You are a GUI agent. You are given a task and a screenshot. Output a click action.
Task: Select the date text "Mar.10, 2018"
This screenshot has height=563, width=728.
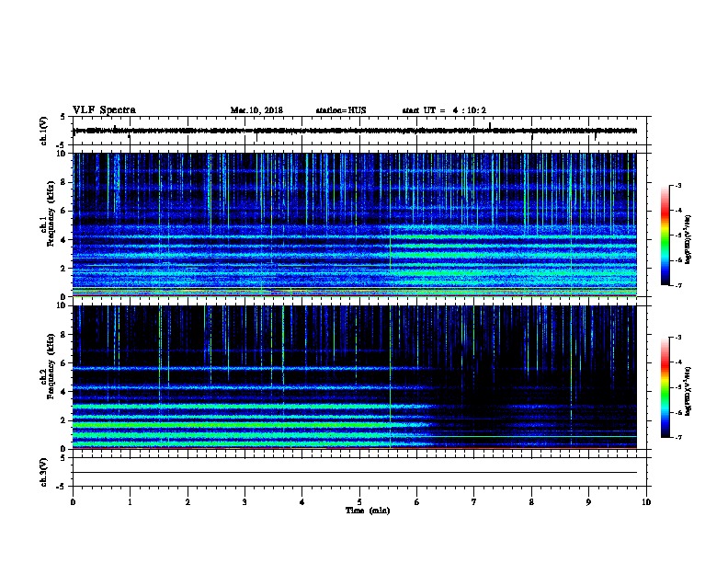click(x=256, y=110)
